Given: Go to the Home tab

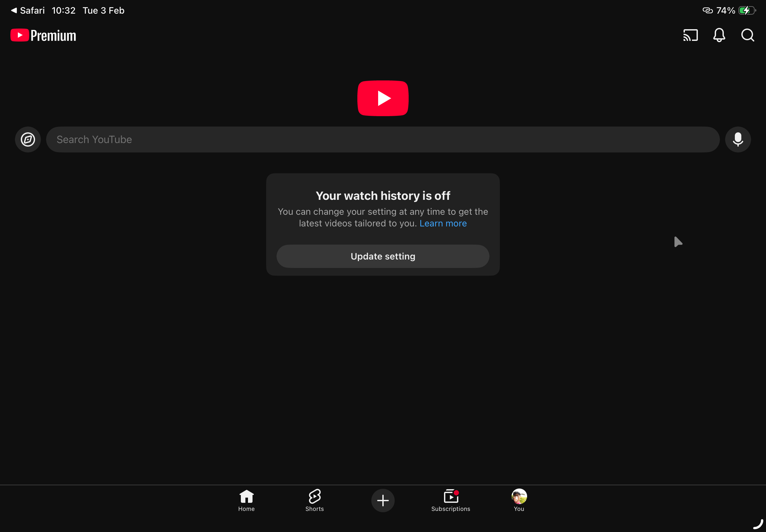Looking at the screenshot, I should click(246, 500).
